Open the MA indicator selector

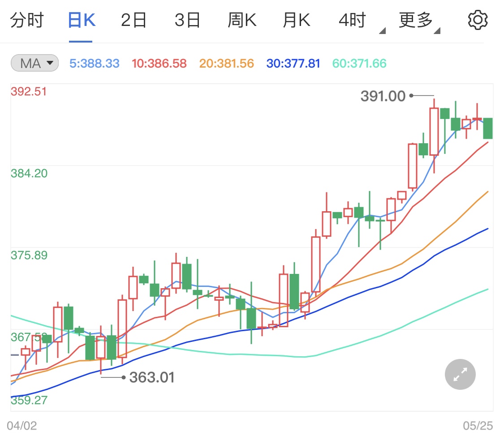pyautogui.click(x=34, y=63)
